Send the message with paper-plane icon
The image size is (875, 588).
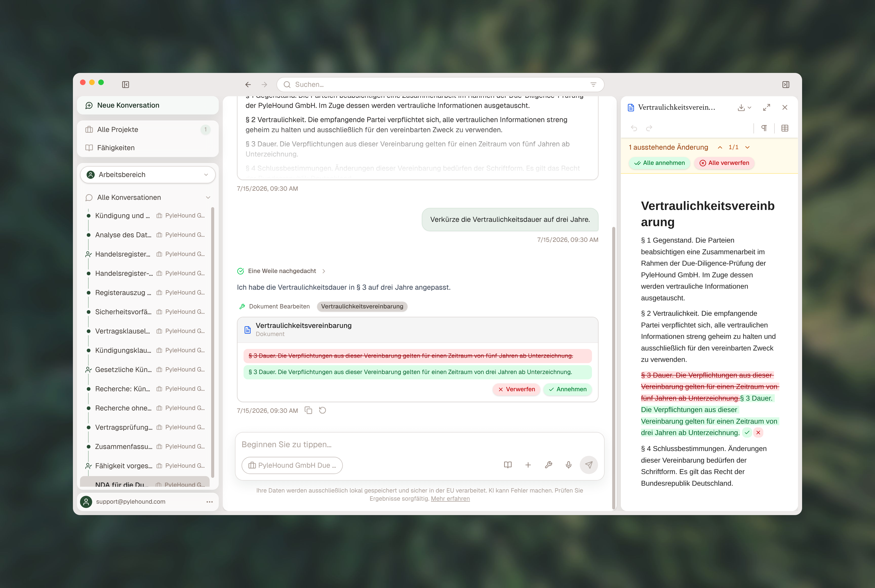pos(589,465)
